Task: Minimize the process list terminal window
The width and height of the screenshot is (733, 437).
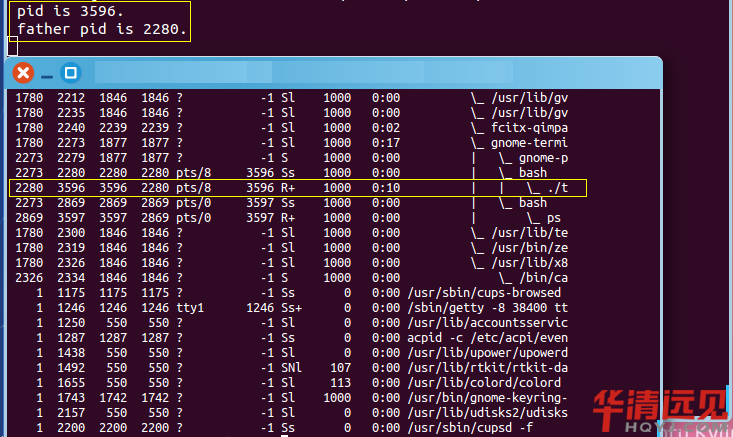Action: (x=47, y=73)
